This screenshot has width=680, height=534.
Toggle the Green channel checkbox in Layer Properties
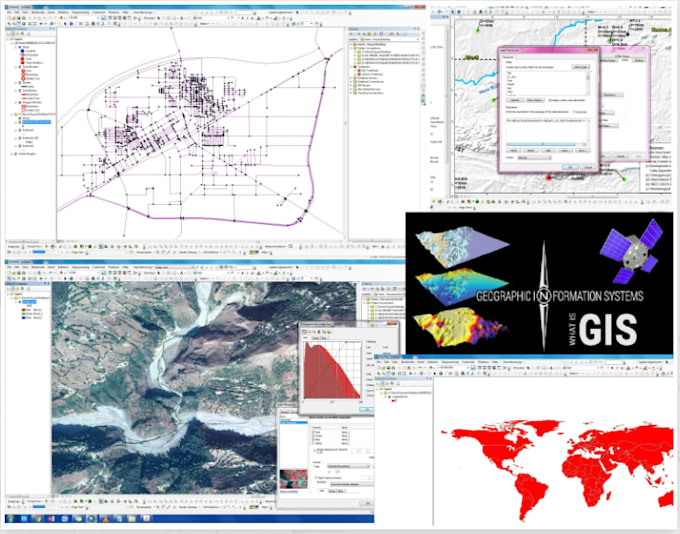pyautogui.click(x=313, y=436)
